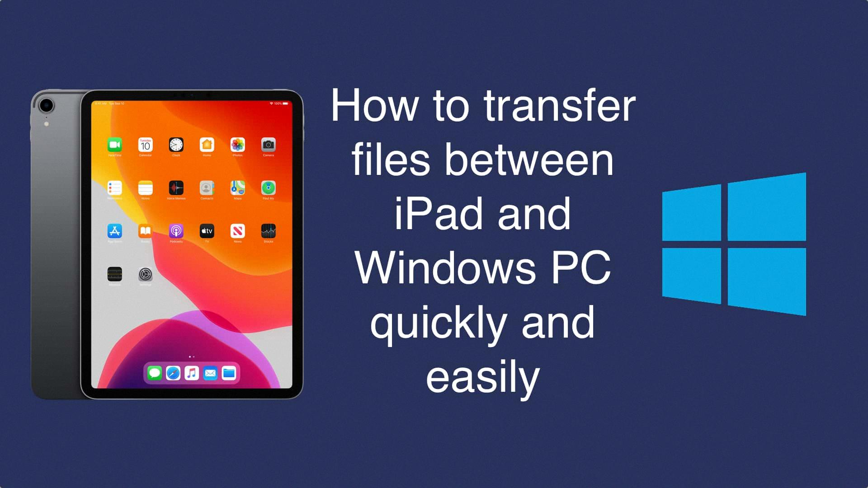The image size is (868, 488).
Task: Open the Podcasts app icon
Action: [x=175, y=231]
